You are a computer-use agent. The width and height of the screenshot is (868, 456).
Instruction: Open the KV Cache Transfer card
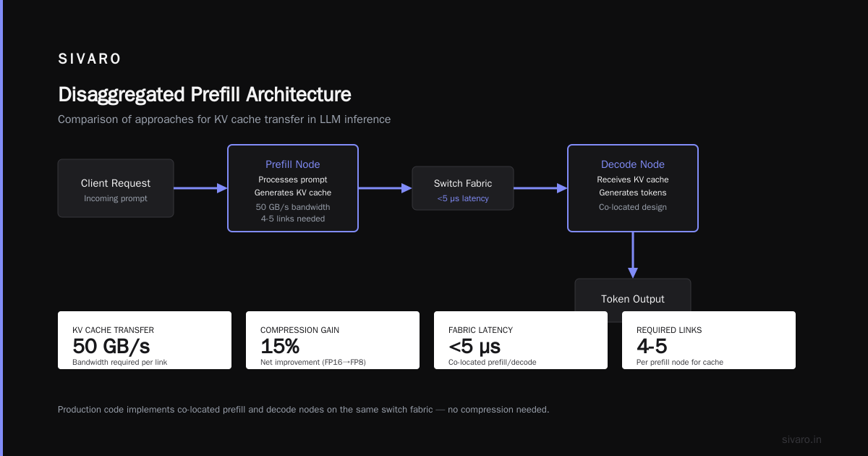point(145,340)
